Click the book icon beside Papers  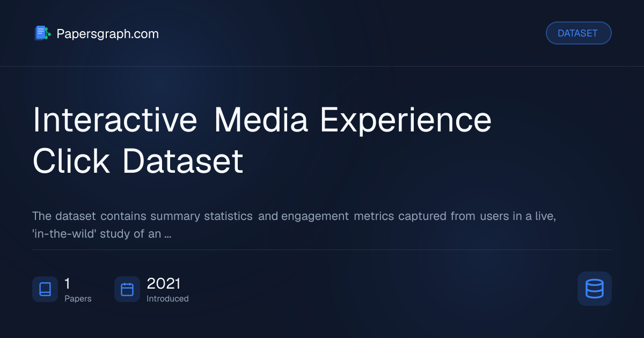45,290
